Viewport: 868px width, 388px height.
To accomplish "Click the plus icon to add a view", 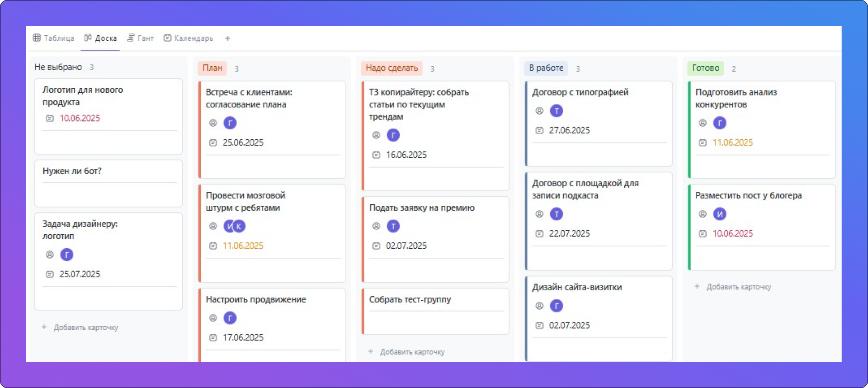I will pos(227,38).
